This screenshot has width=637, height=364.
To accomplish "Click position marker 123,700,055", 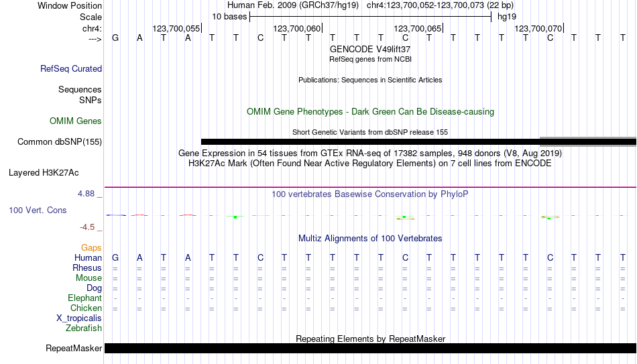I will click(x=176, y=28).
